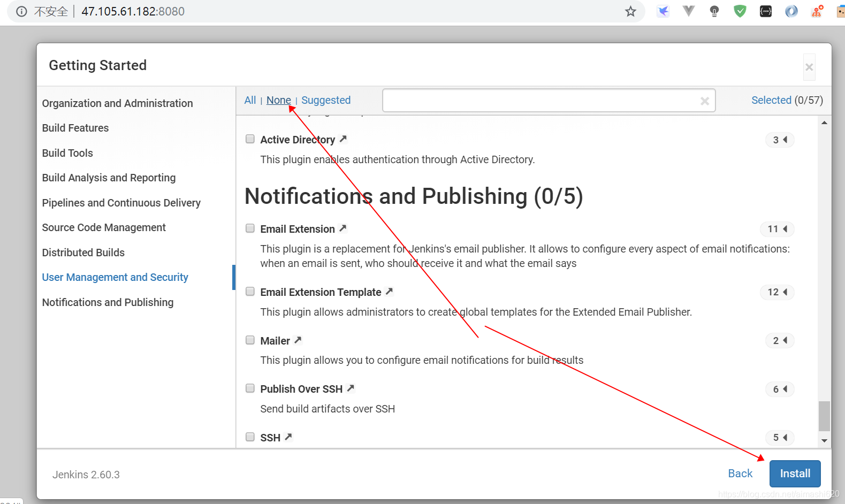The image size is (845, 504).
Task: Check the Publish Over SSH plugin
Action: click(250, 388)
